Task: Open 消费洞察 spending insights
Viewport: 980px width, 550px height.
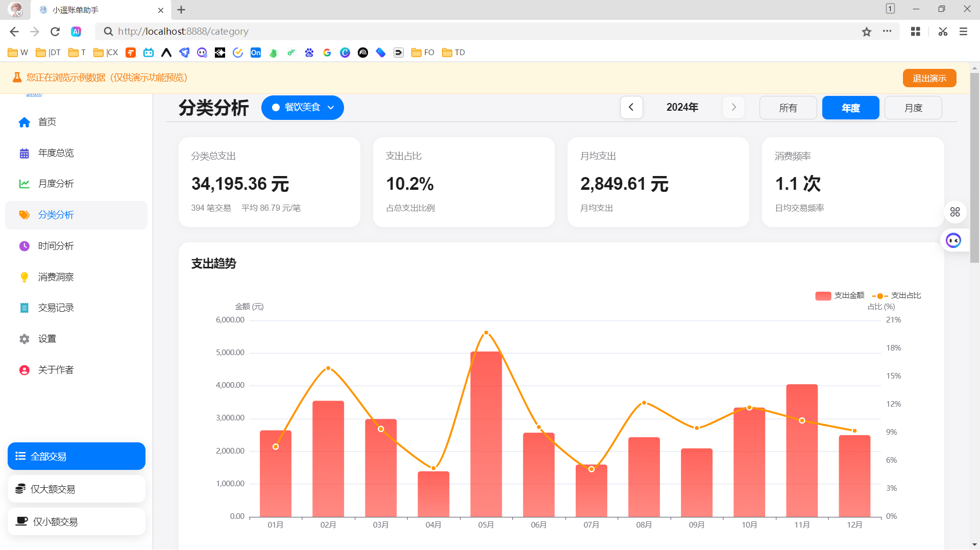Action: click(x=76, y=277)
